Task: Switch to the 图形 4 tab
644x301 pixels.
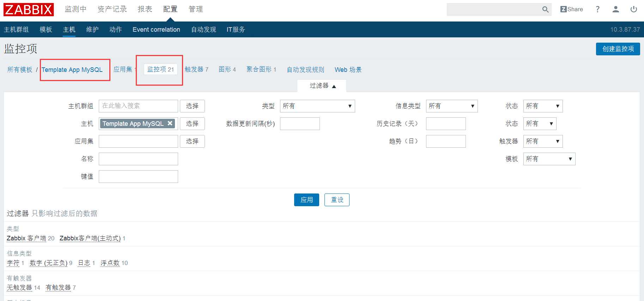Action: (227, 69)
